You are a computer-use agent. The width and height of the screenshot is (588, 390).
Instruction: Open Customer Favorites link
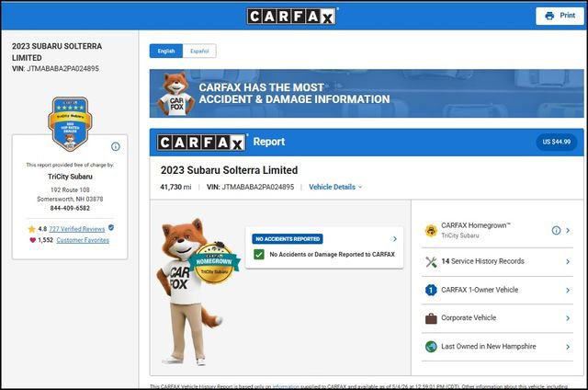tap(83, 240)
